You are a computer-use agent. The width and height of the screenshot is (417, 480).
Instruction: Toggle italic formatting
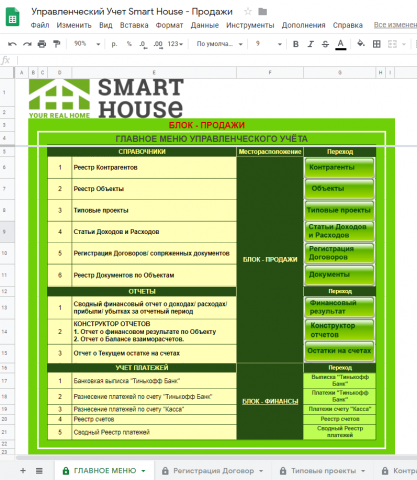click(311, 44)
